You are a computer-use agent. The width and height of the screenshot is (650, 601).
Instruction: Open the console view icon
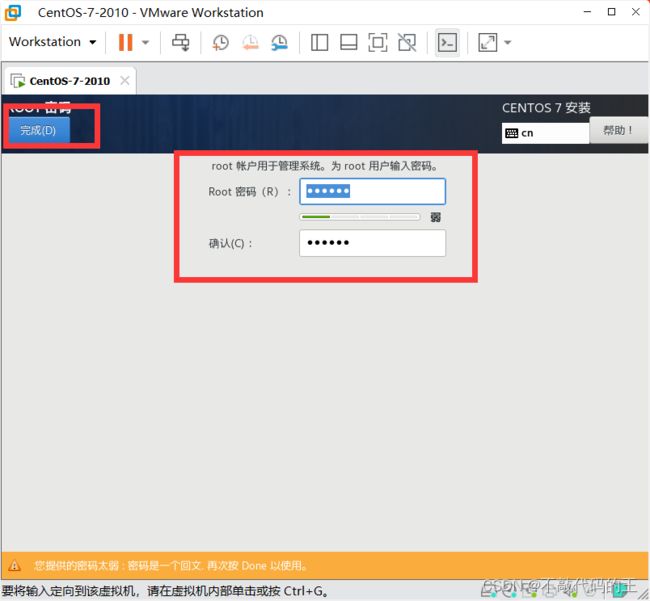(448, 42)
